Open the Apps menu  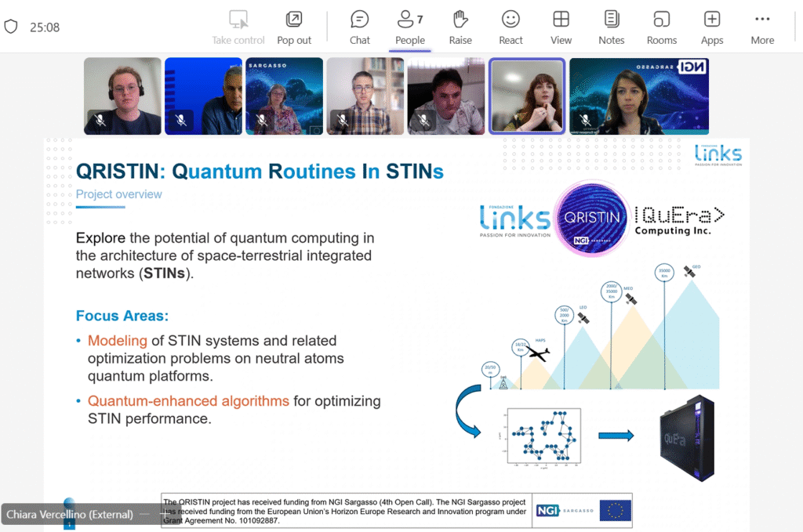coord(712,27)
